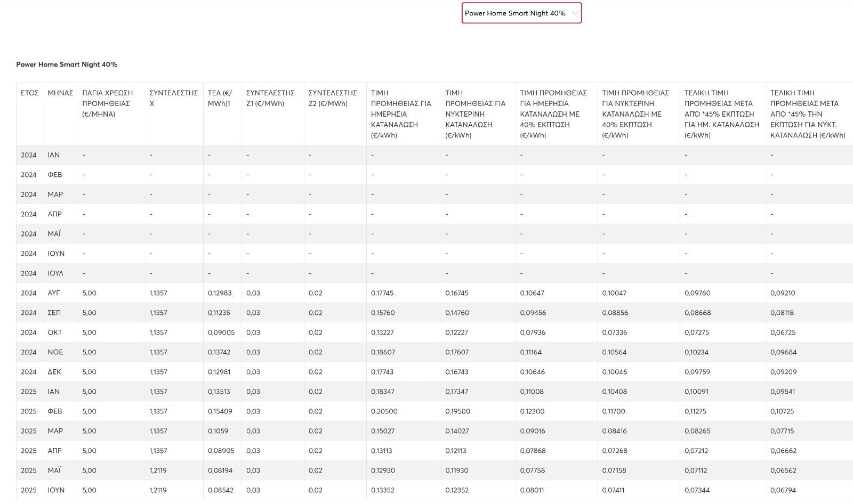The height and width of the screenshot is (504, 853).
Task: Click final daytime price 0,08668
Action: coord(698,313)
